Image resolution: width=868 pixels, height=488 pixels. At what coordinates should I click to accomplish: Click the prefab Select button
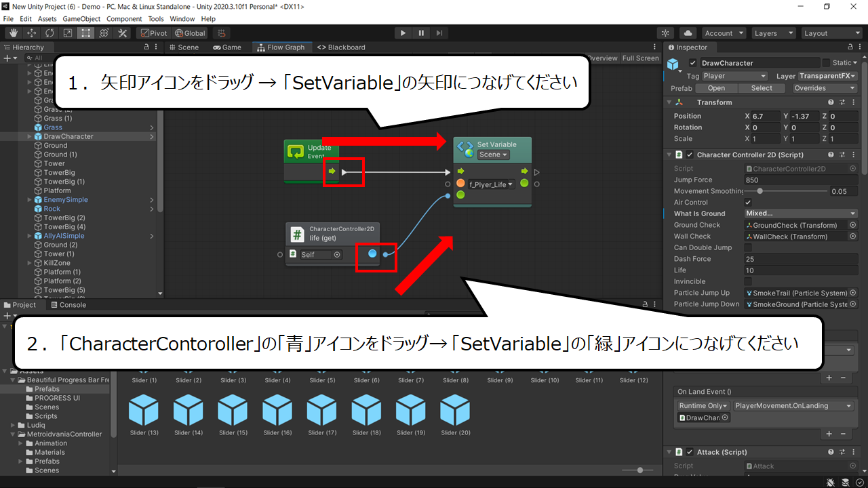pos(762,88)
